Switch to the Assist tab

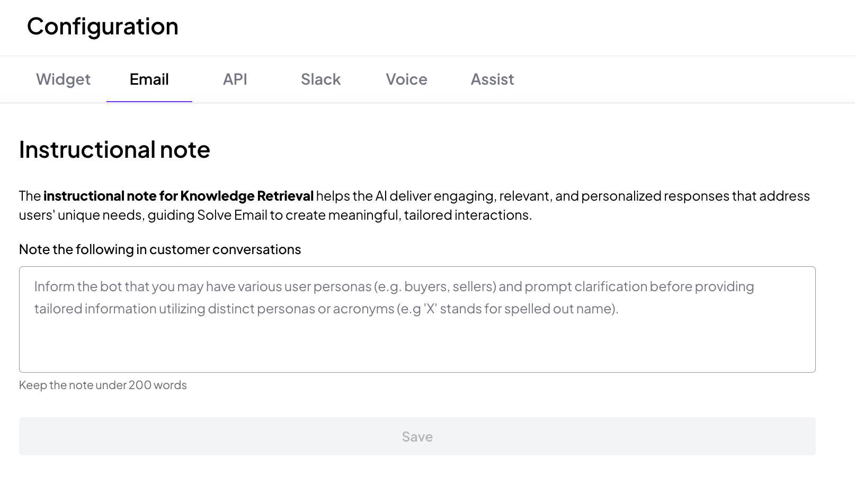(492, 79)
